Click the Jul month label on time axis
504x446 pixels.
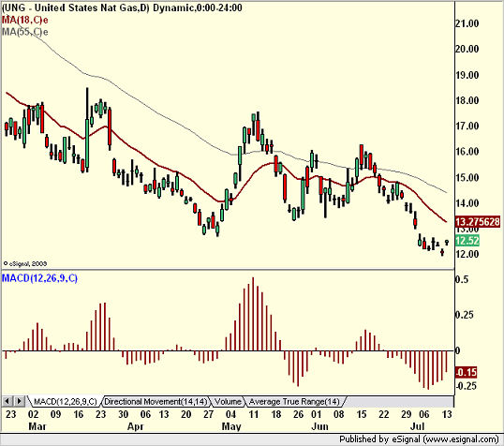click(x=417, y=426)
